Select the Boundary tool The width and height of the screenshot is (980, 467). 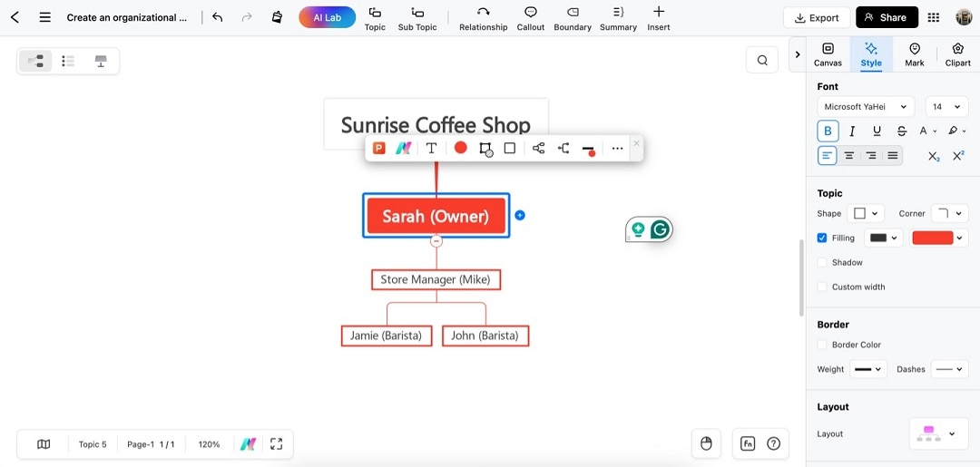(573, 12)
